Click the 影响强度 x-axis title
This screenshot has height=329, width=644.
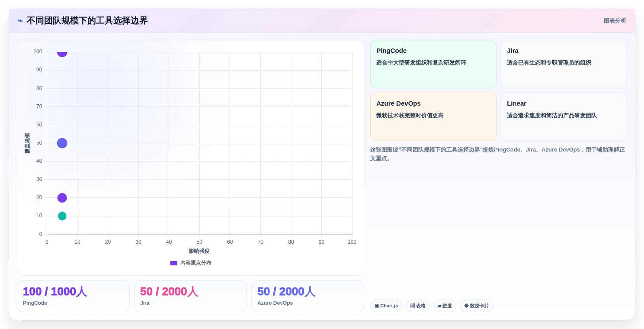[199, 251]
